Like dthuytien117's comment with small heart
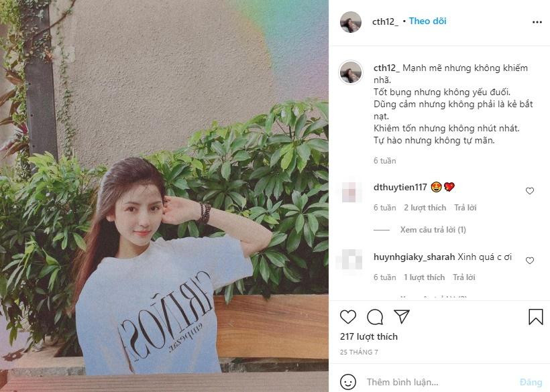 point(530,191)
